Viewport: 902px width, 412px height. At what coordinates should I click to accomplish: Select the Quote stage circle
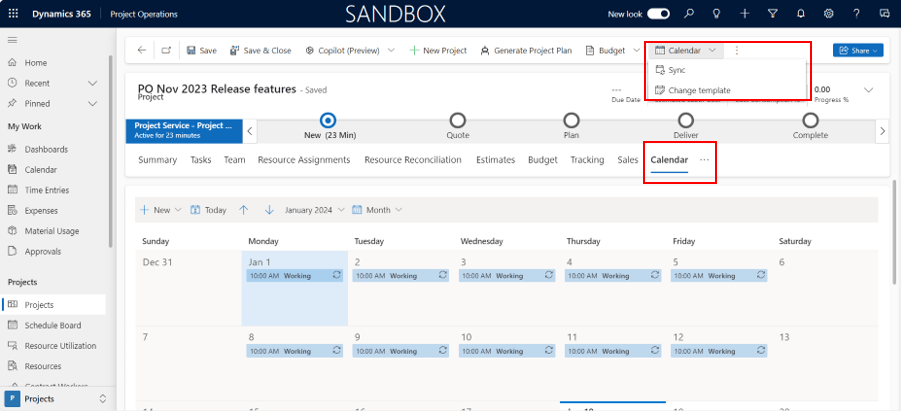pos(458,120)
